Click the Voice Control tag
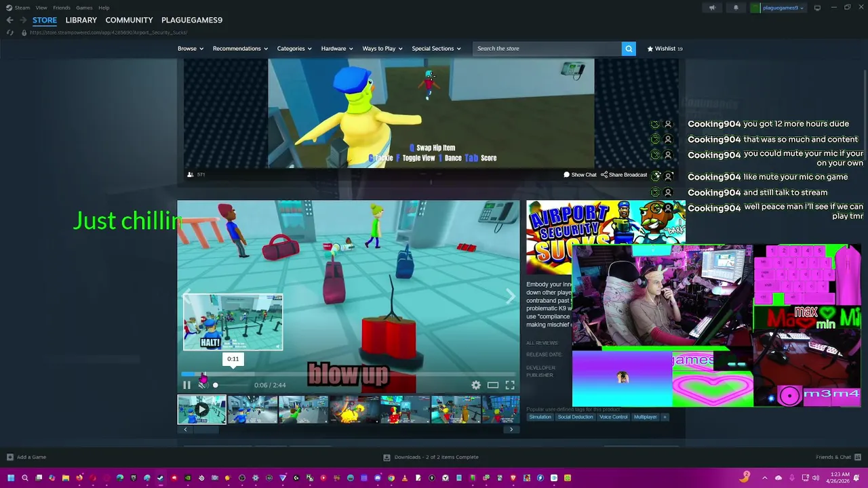Screen dimensions: 868x488 pos(613,417)
